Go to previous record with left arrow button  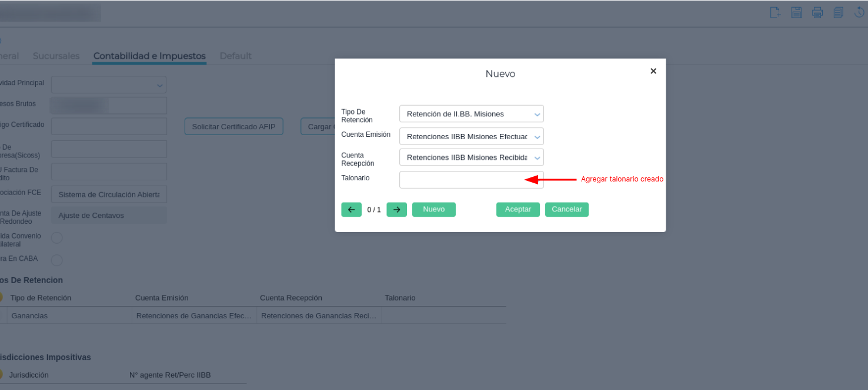pos(352,210)
